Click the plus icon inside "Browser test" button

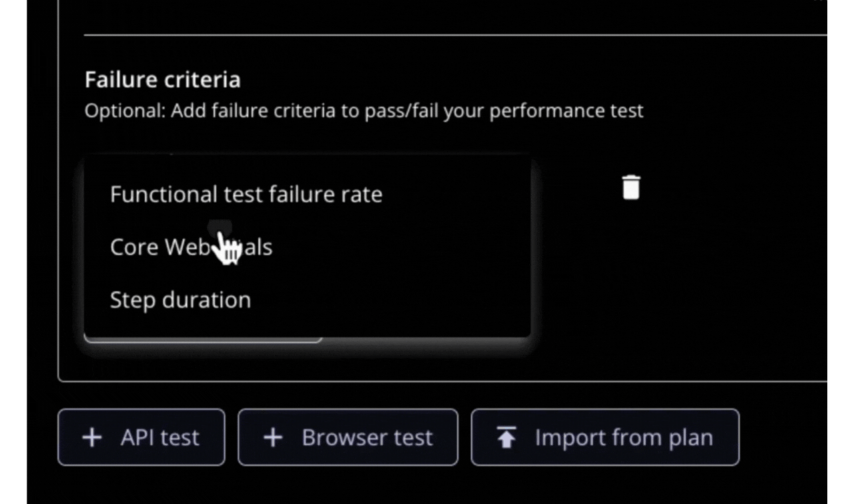(272, 437)
